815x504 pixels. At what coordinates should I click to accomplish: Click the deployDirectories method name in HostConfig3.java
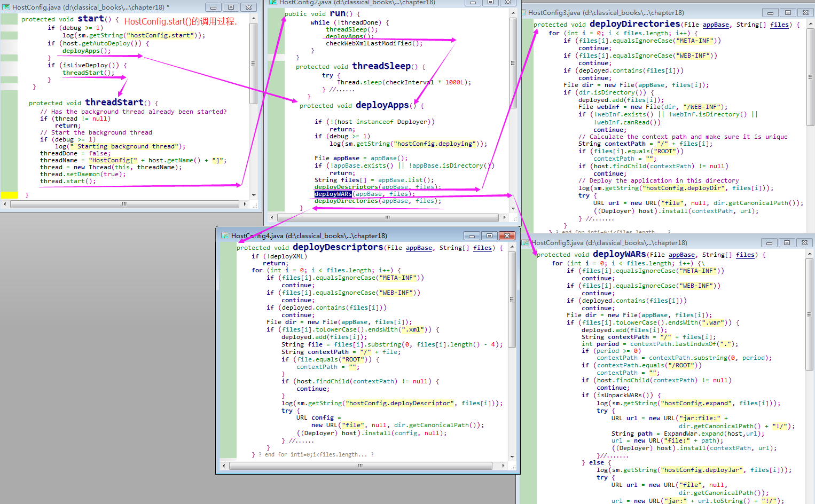pos(635,24)
